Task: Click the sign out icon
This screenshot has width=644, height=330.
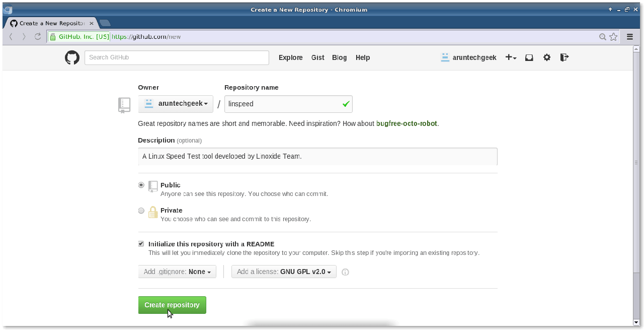Action: coord(565,57)
